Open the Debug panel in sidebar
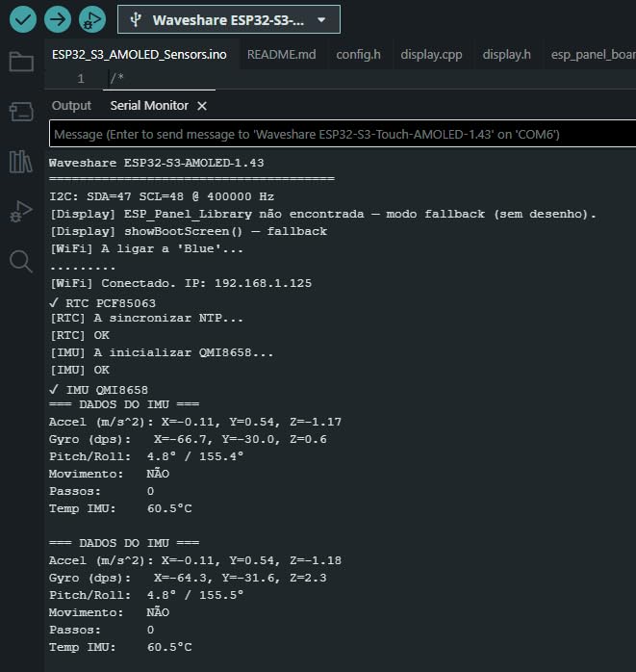This screenshot has width=636, height=672. pyautogui.click(x=21, y=211)
